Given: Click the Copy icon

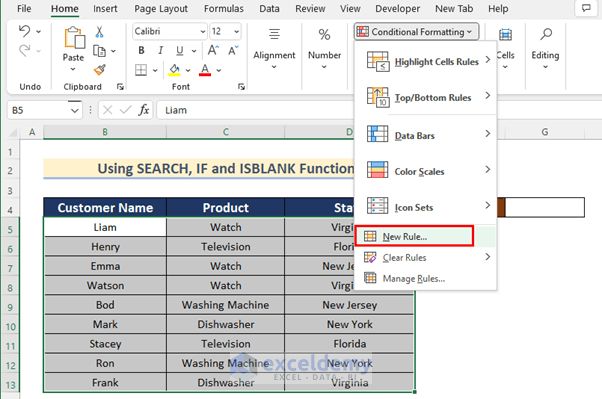Looking at the screenshot, I should coord(99,51).
